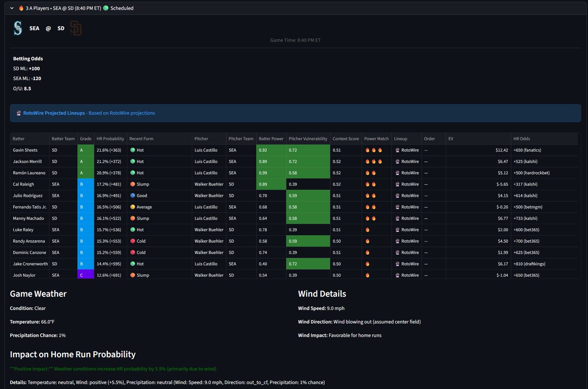
Task: Click the San Diego Padres team logo
Action: (76, 28)
